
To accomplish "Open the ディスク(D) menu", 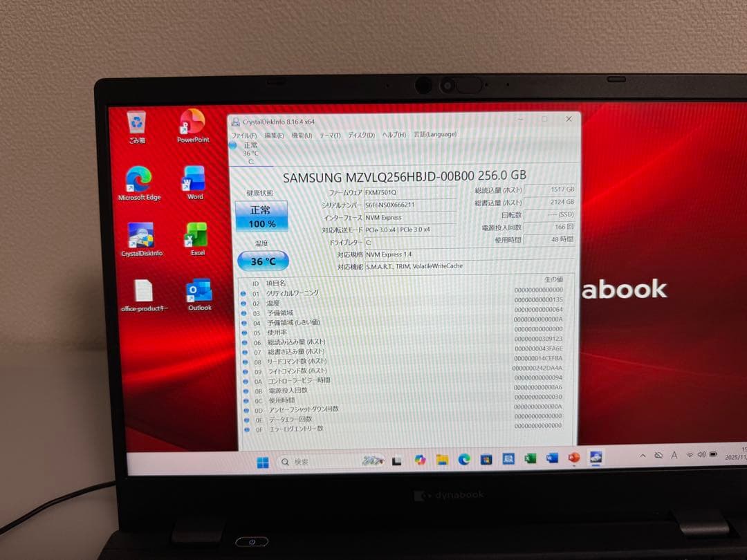I will point(362,136).
